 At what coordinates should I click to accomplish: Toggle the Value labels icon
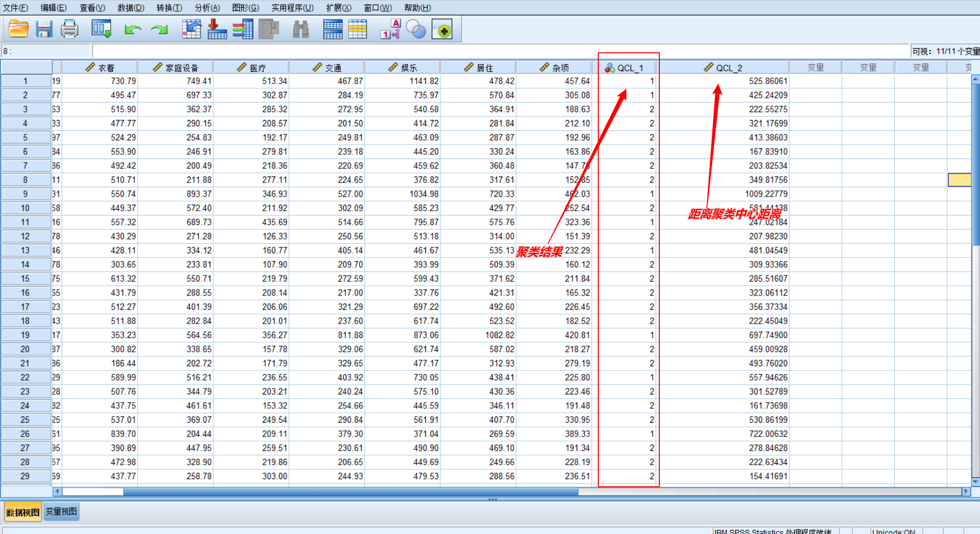coord(390,29)
